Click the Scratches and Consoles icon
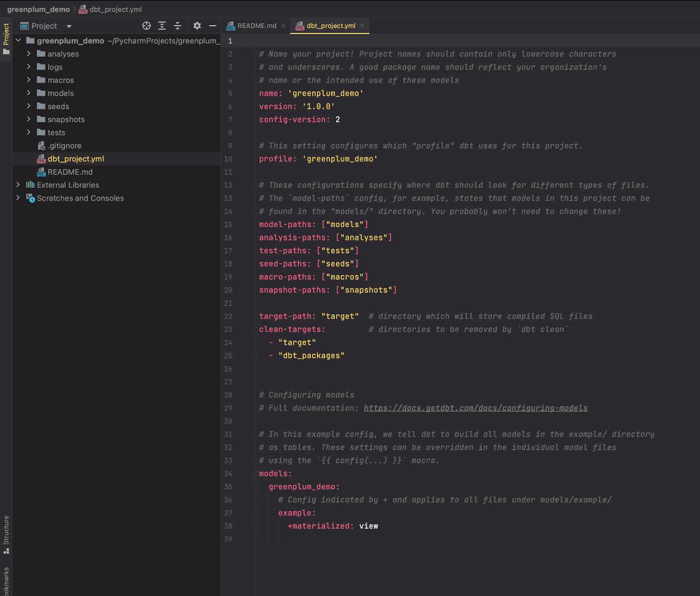 click(x=30, y=198)
